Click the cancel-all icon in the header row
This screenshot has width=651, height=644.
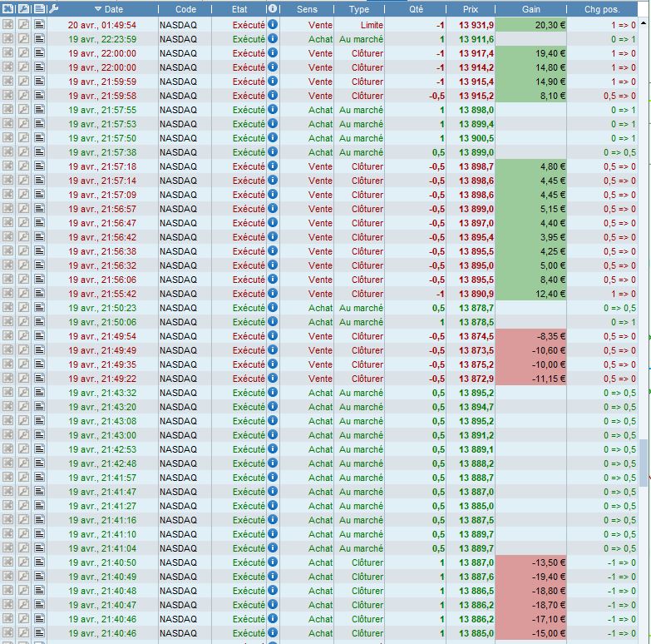click(7, 8)
